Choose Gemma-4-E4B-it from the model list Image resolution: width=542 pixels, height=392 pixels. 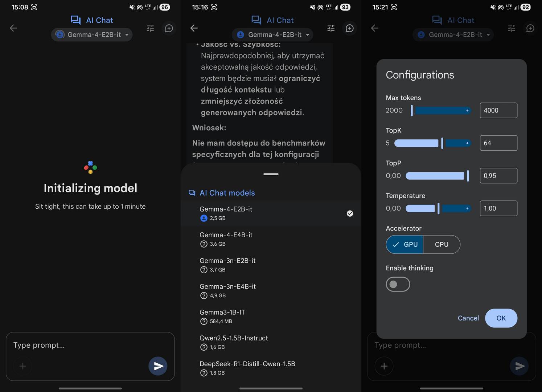coord(271,239)
